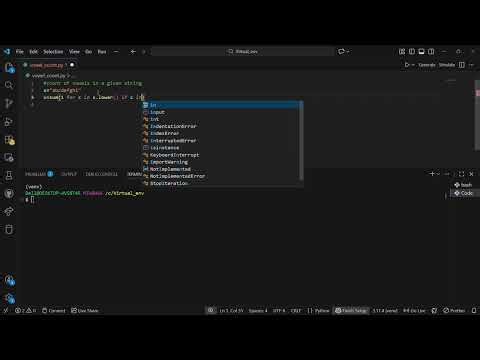This screenshot has height=360, width=480.
Task: Open the Run menu
Action: [x=102, y=52]
